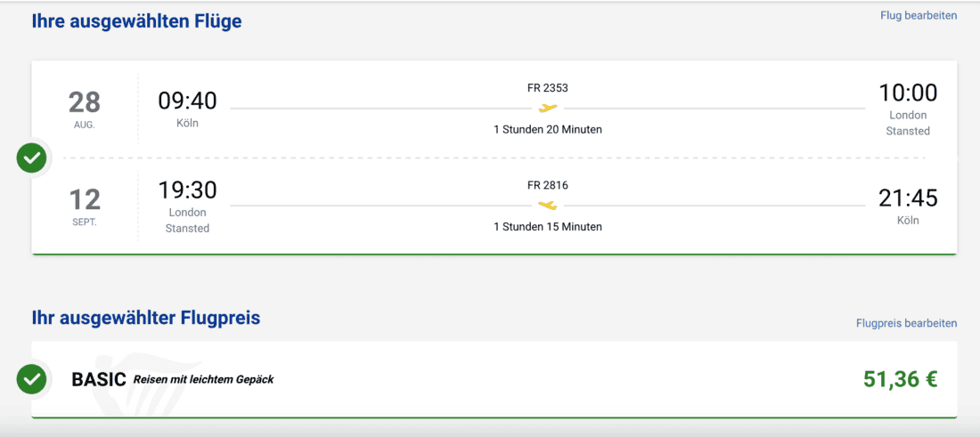Click the 10:00 London Stansted arrival time
This screenshot has width=980, height=437.
[908, 93]
